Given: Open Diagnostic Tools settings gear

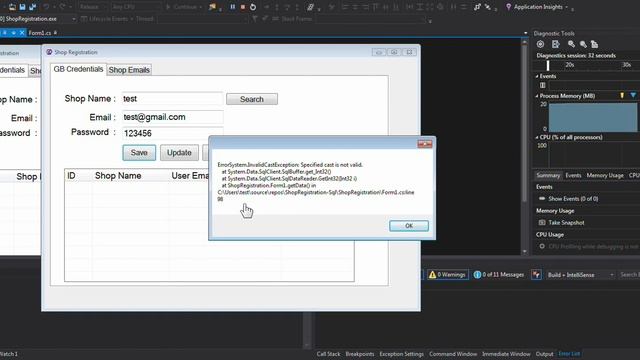Looking at the screenshot, I should 540,44.
